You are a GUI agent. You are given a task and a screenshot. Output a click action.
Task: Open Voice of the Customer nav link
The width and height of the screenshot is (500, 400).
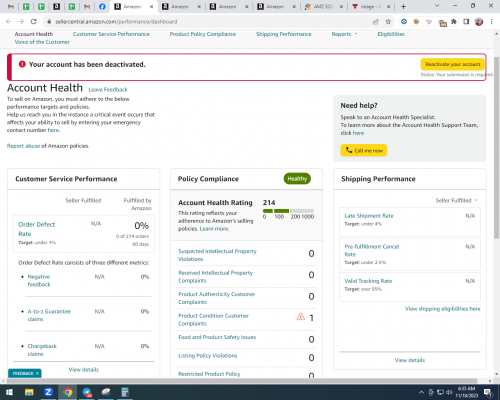(x=42, y=42)
